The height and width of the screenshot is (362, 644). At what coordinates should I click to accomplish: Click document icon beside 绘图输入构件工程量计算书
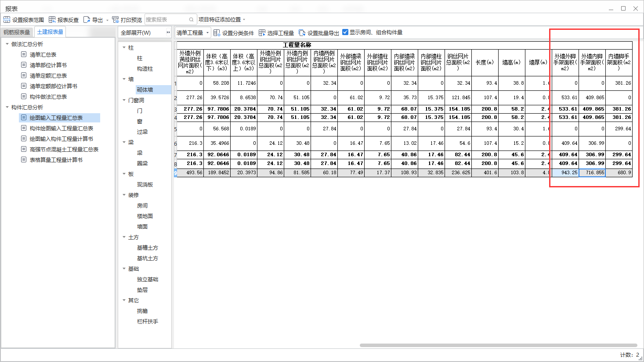(x=24, y=139)
